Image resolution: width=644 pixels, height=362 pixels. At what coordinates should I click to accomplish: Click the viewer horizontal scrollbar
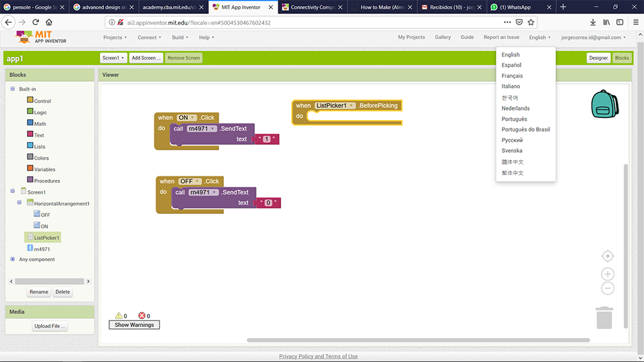[x=418, y=340]
